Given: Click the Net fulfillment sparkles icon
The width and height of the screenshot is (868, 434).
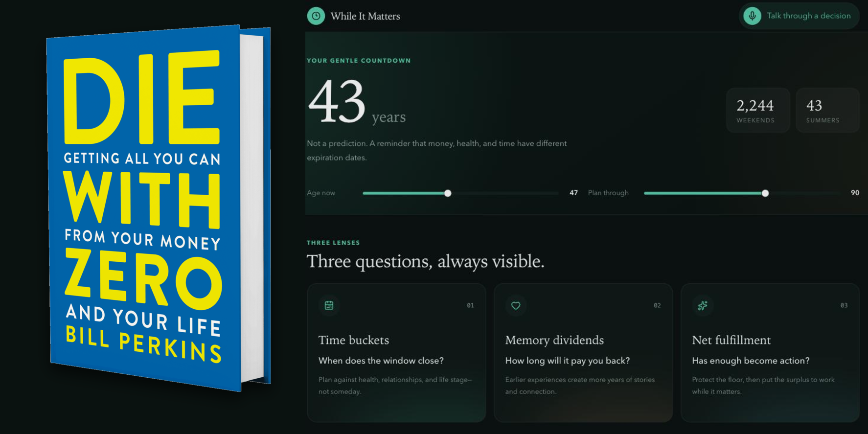Looking at the screenshot, I should coord(703,305).
